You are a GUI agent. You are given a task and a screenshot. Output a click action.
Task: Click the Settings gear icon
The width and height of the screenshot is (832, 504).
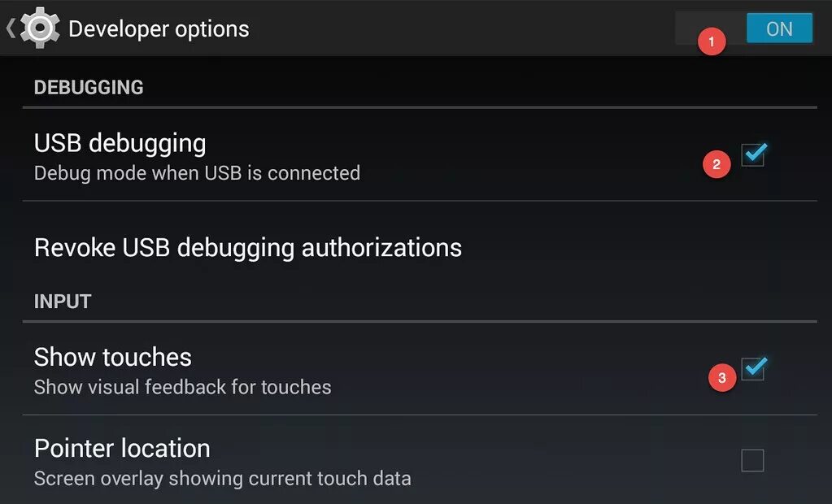pos(40,28)
